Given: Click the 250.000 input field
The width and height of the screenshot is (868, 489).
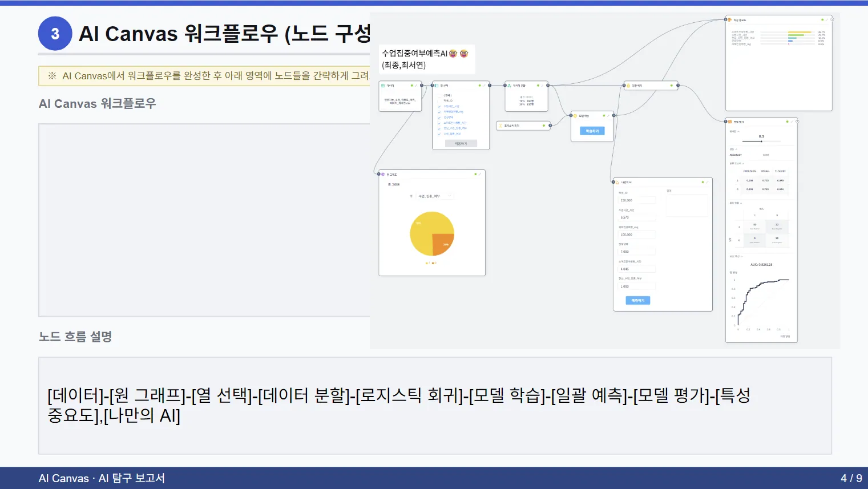Looking at the screenshot, I should (x=637, y=200).
